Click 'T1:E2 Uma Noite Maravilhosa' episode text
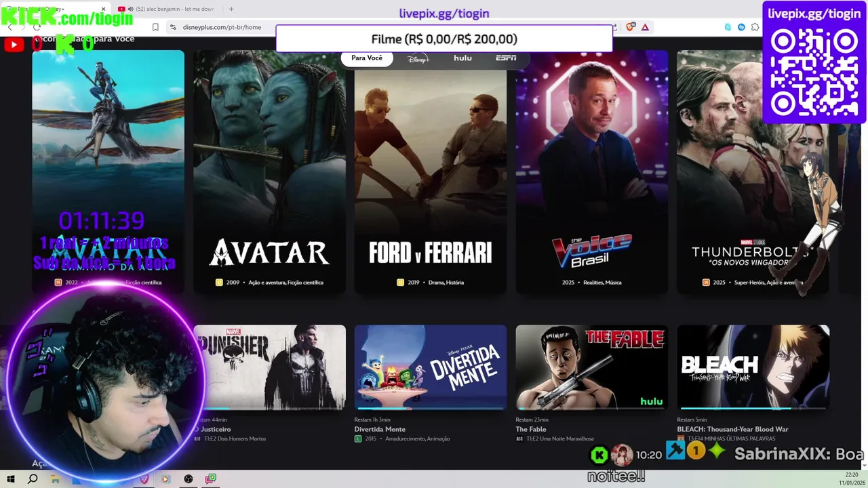The image size is (868, 488). (x=560, y=439)
